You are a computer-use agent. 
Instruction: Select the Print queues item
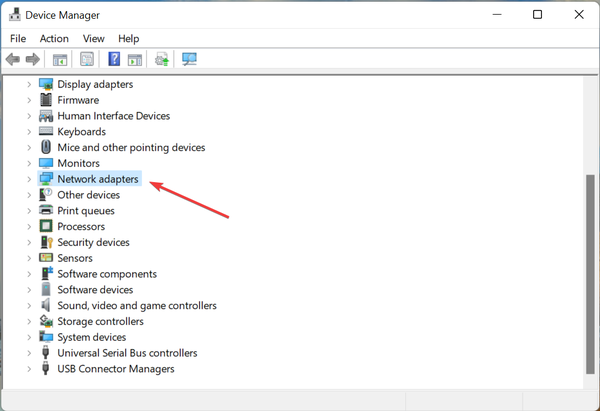(86, 211)
